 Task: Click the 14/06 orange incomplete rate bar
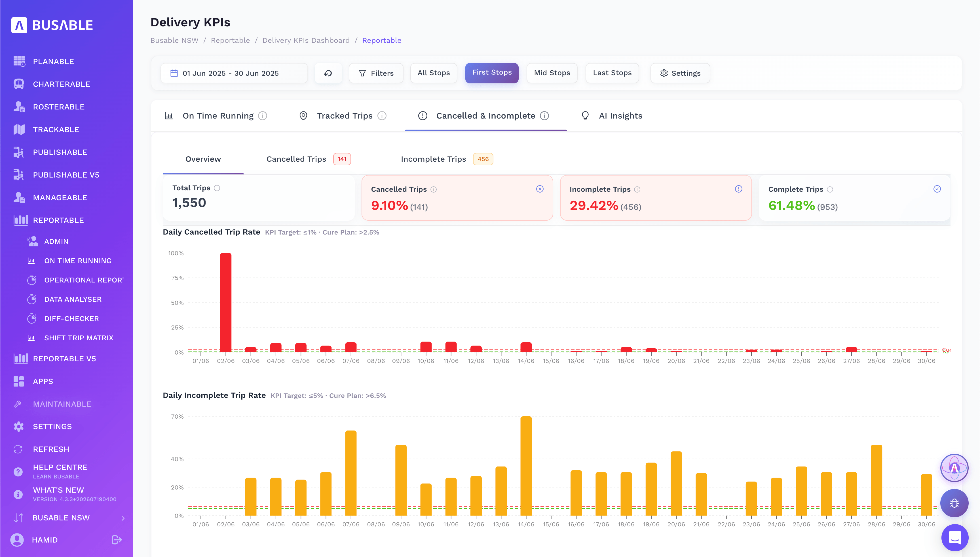[x=526, y=466]
